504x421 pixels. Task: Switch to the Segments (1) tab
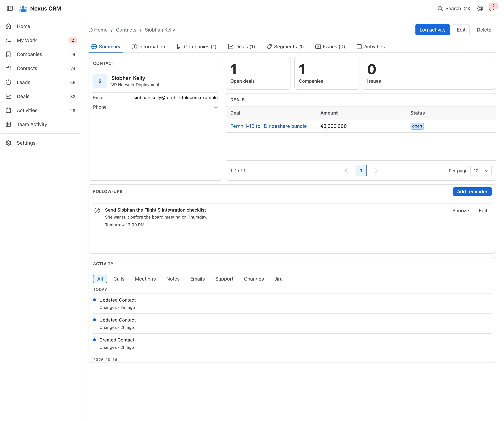pyautogui.click(x=285, y=47)
